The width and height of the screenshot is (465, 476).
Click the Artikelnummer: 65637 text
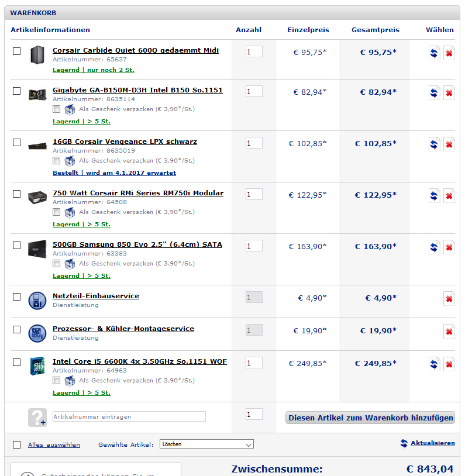coord(89,60)
